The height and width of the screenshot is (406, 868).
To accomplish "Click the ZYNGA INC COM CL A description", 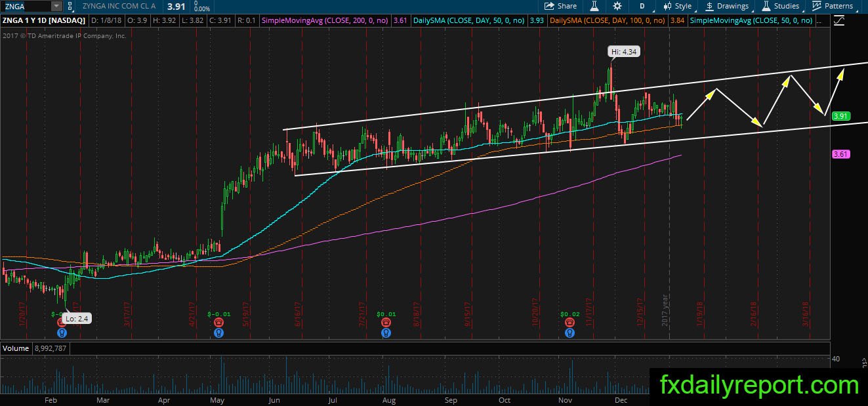I will coord(119,6).
